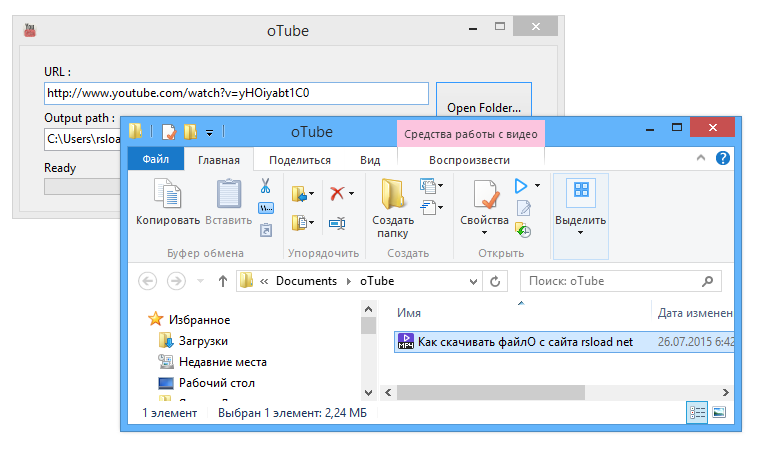764x458 pixels.
Task: Expand the Select (Выделить) dropdown arrow
Action: [580, 233]
